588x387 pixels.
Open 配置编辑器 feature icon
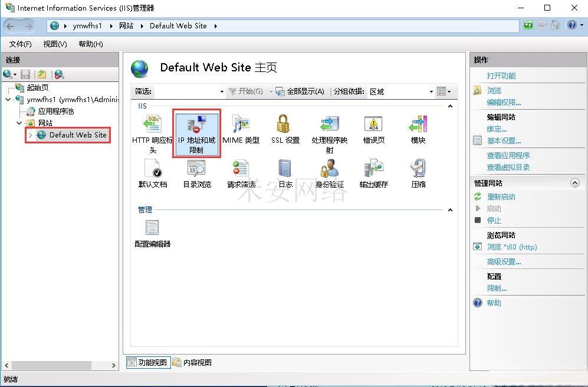pyautogui.click(x=153, y=233)
